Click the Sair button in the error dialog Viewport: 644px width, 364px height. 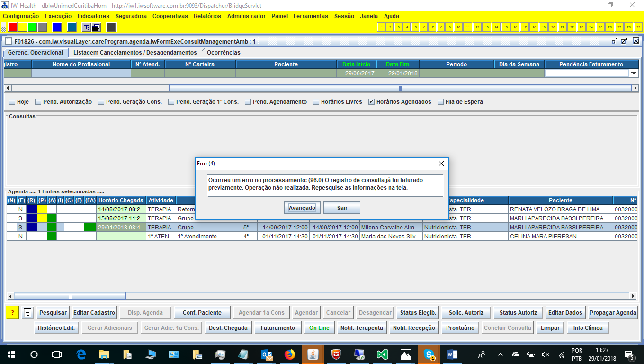(x=342, y=208)
